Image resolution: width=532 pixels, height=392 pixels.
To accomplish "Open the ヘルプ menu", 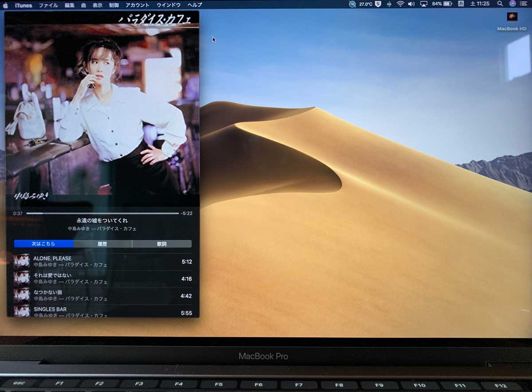I will click(x=195, y=5).
